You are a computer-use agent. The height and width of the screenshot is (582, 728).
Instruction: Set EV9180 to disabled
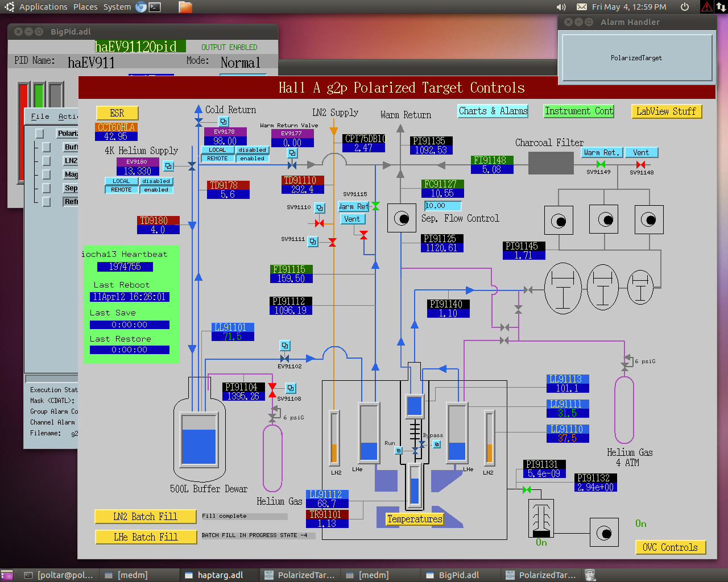(156, 181)
